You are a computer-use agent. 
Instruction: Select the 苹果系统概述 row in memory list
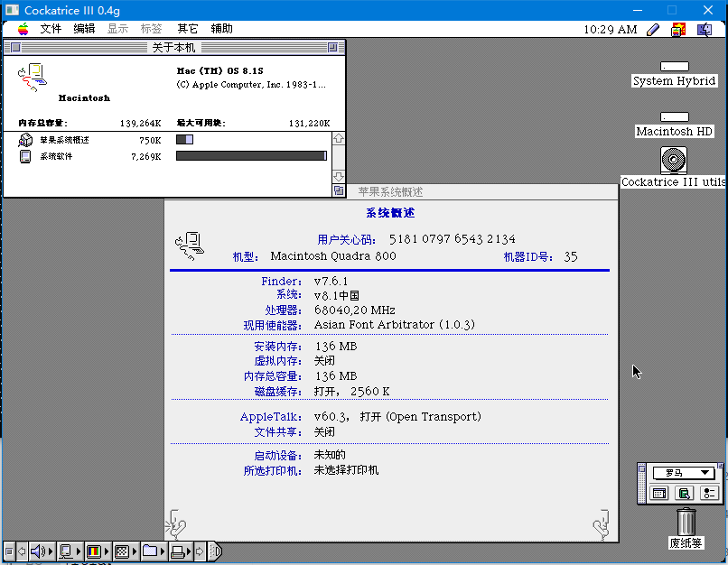168,140
